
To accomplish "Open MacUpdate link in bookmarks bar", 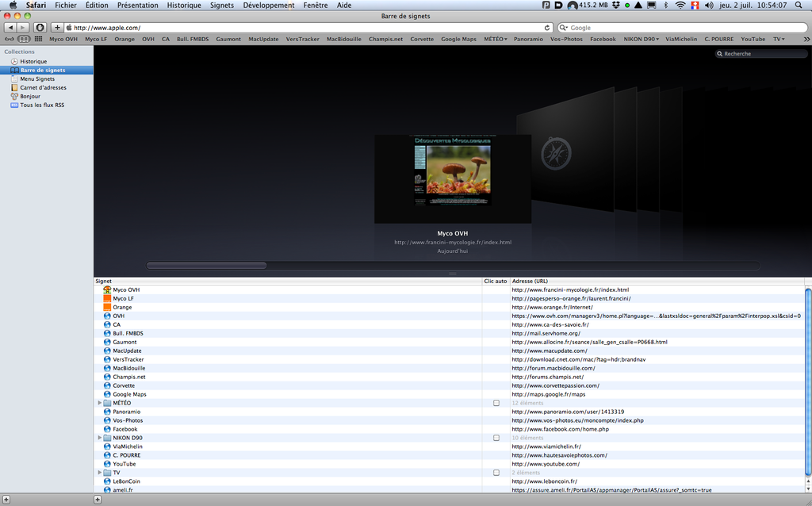I will (263, 39).
